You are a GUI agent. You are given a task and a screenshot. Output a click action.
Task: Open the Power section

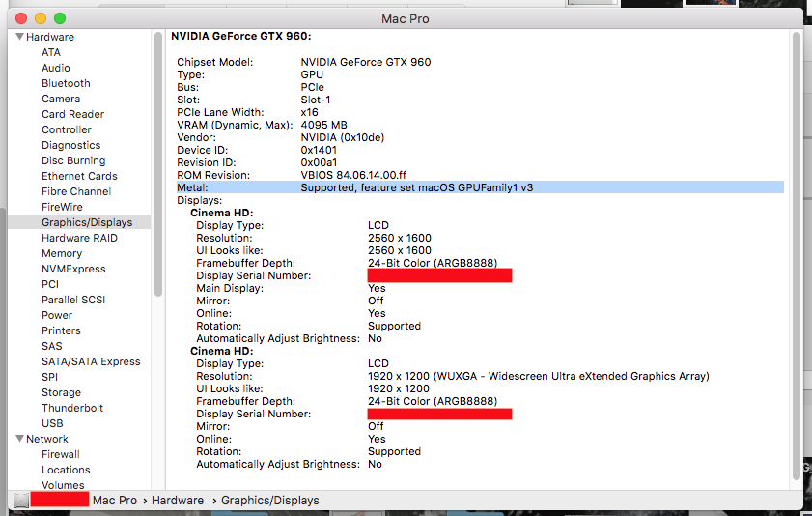57,315
